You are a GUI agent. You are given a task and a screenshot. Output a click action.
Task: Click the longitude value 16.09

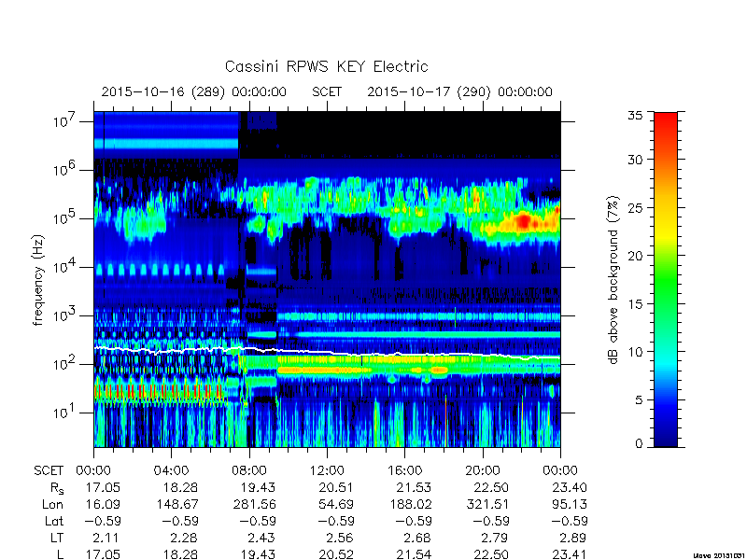pyautogui.click(x=103, y=504)
